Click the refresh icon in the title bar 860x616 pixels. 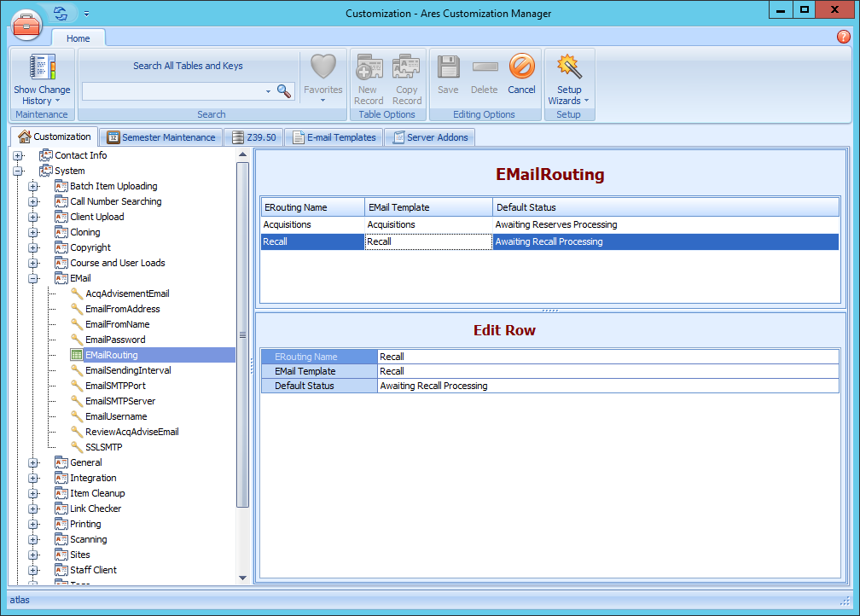click(58, 13)
